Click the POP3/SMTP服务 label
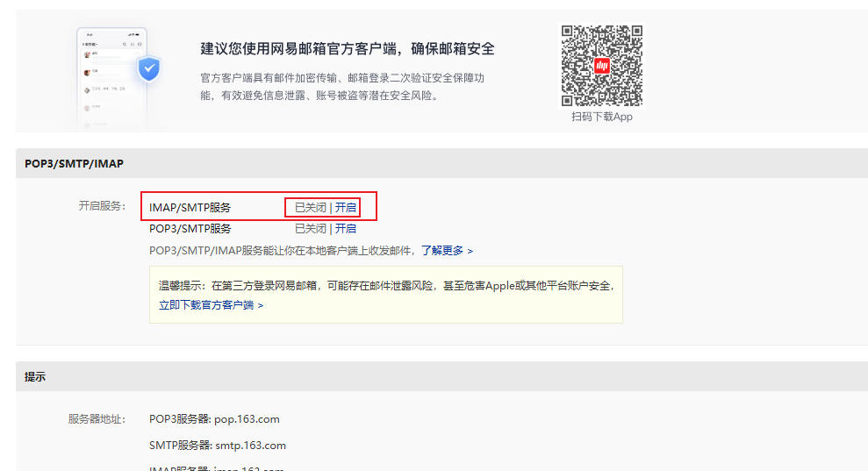The image size is (868, 471). (x=190, y=228)
